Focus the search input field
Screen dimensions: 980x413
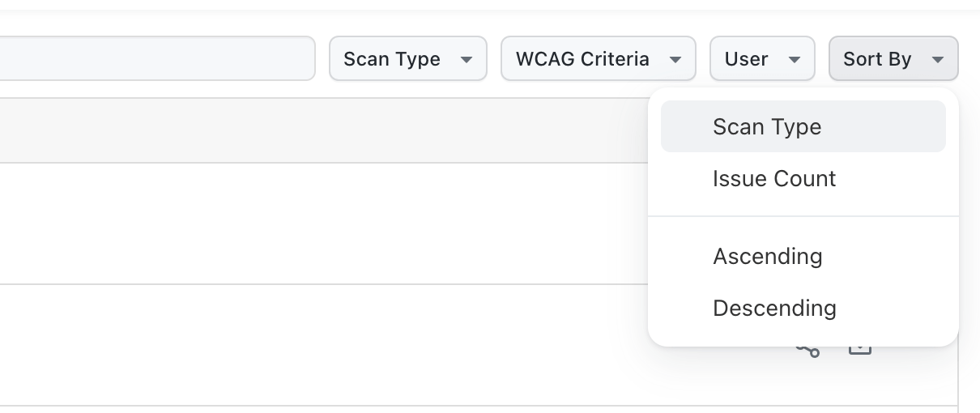click(x=154, y=58)
